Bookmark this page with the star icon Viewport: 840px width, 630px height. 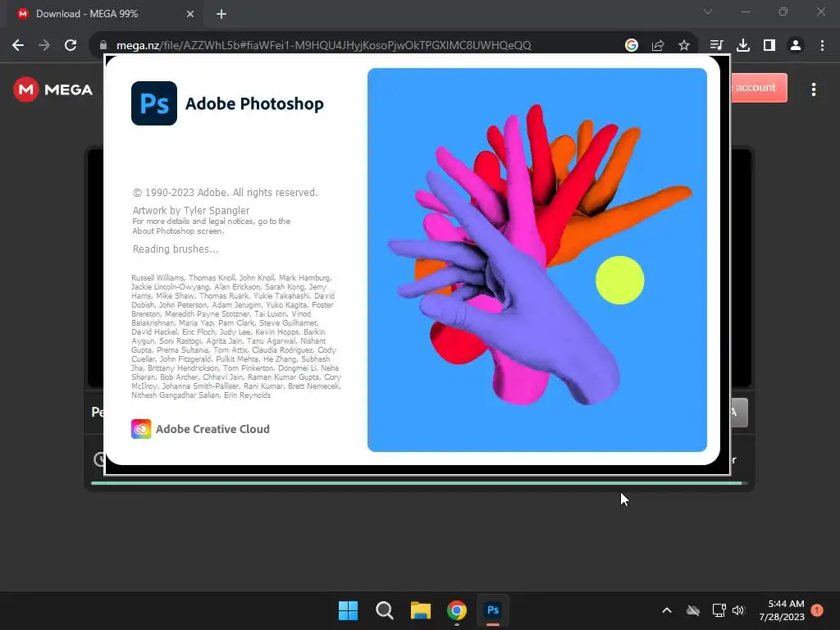pyautogui.click(x=684, y=46)
